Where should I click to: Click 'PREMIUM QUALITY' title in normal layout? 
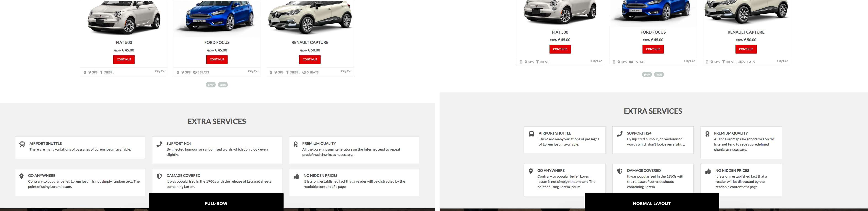click(731, 133)
